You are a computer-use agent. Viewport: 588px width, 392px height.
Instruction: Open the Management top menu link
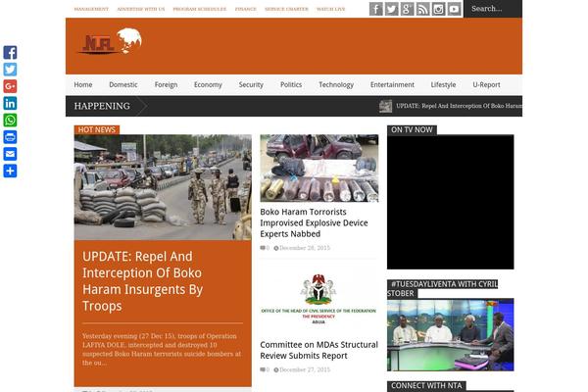pyautogui.click(x=91, y=9)
